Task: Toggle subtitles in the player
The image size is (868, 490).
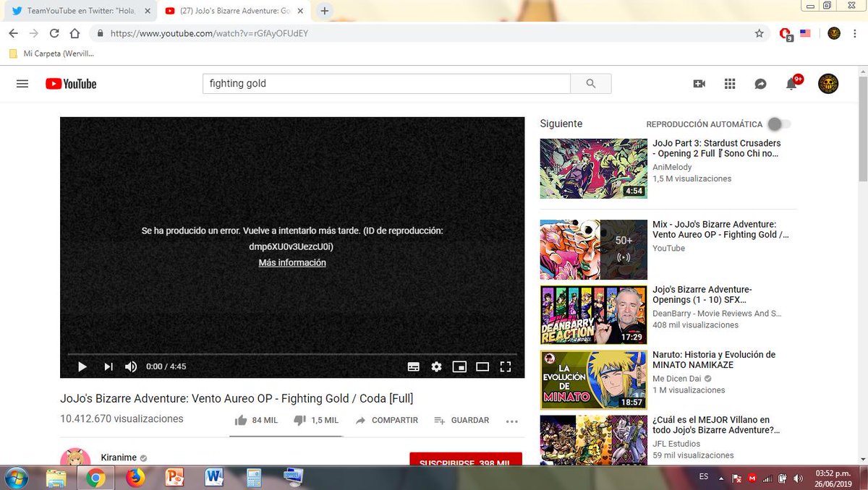Action: pos(414,366)
